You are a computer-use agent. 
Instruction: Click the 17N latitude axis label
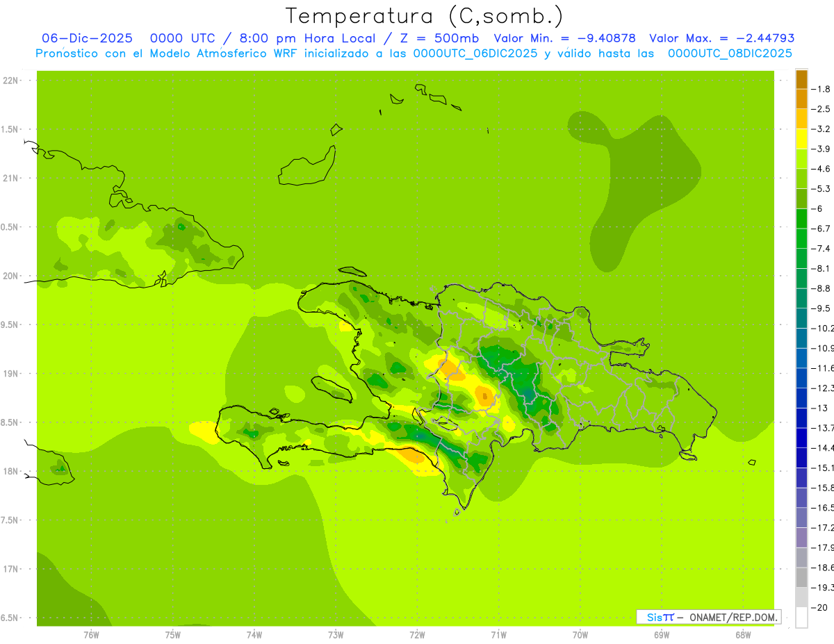tap(10, 569)
